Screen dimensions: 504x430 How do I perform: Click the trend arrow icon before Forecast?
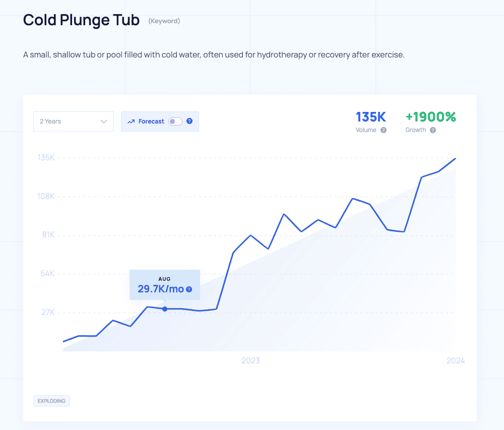tap(131, 121)
